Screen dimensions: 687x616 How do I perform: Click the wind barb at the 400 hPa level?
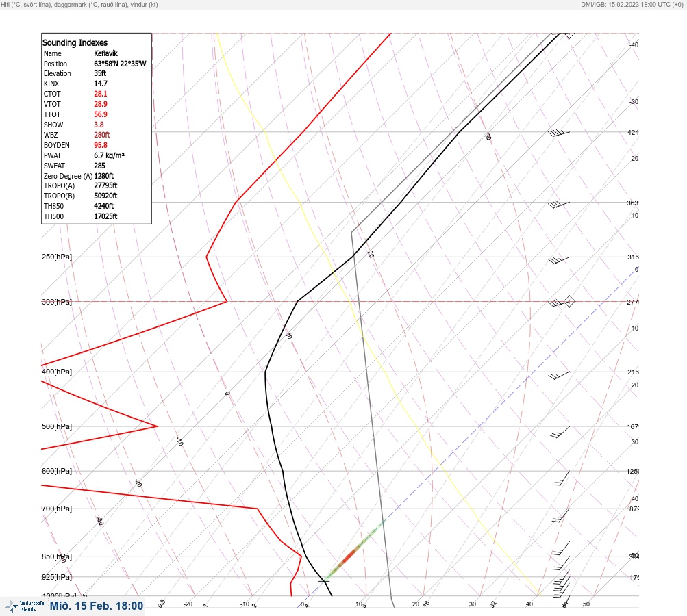click(559, 375)
